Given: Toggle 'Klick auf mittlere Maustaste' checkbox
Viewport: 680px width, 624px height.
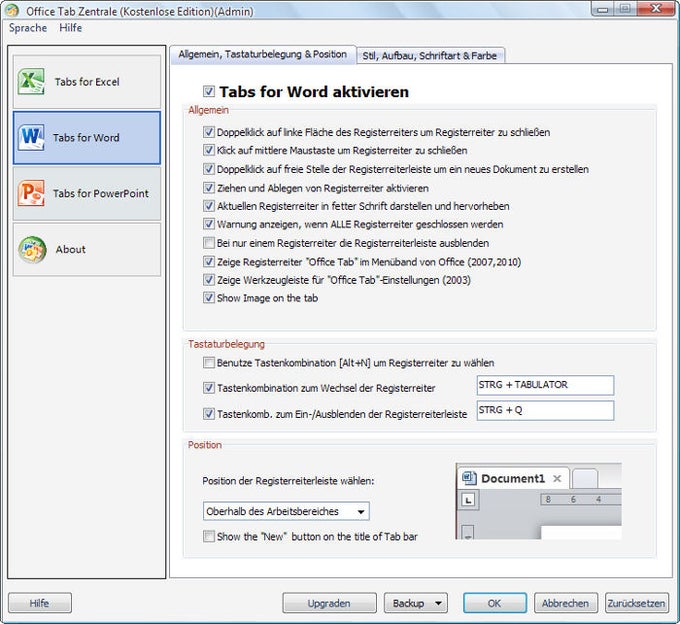Looking at the screenshot, I should (x=209, y=150).
